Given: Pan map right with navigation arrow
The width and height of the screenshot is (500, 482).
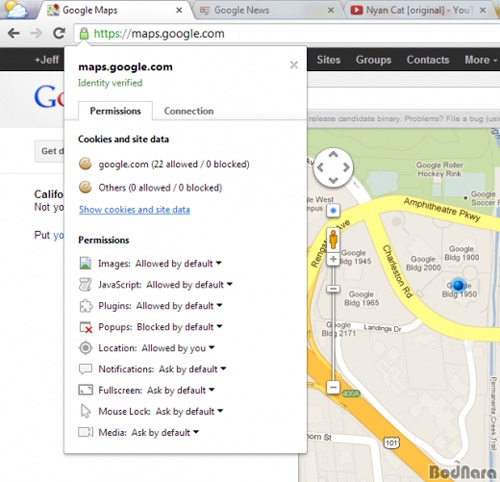Looking at the screenshot, I should tap(346, 167).
